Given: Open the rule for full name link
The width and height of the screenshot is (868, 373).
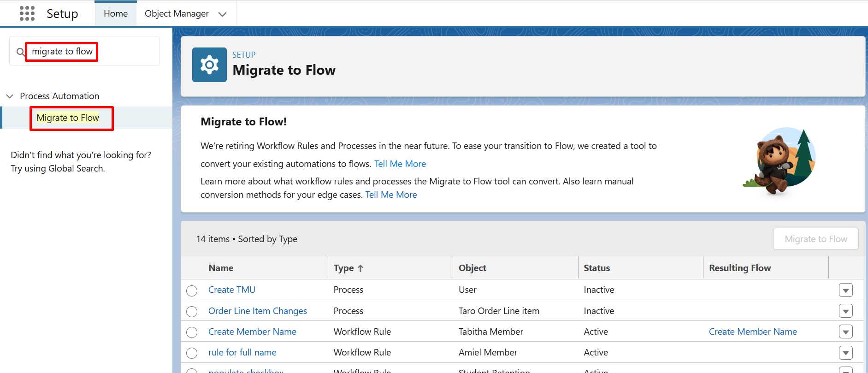Looking at the screenshot, I should pos(242,352).
